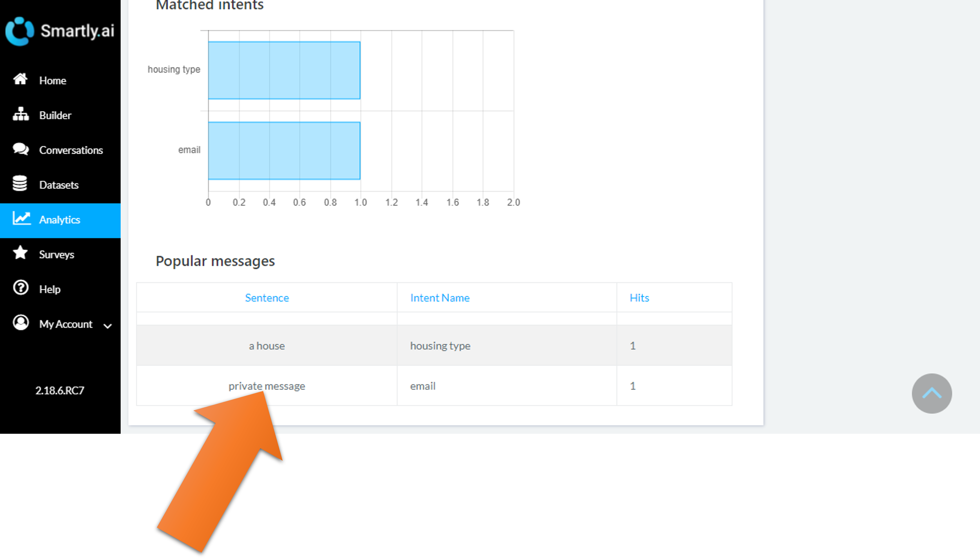
Task: Click the housing type bar in chart
Action: (284, 70)
